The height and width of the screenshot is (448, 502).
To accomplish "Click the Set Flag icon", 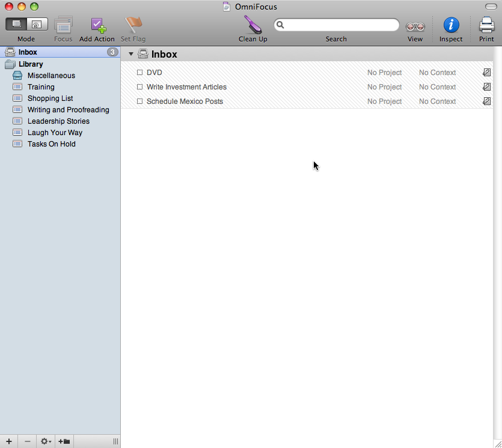I will click(x=133, y=25).
